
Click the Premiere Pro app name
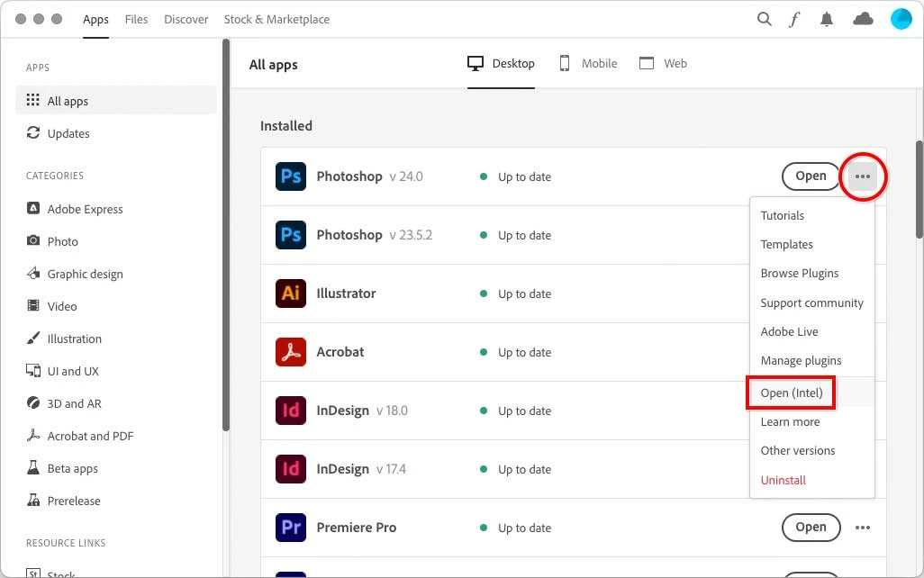point(357,528)
